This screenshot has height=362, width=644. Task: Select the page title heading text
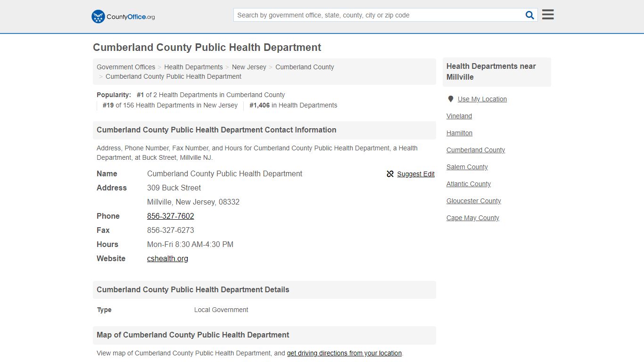[207, 48]
